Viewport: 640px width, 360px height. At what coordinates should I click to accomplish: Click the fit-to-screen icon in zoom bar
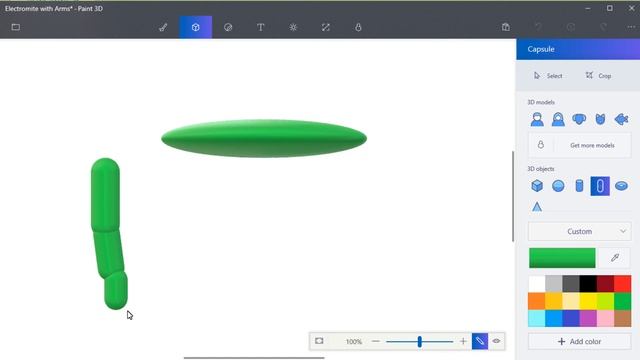[x=319, y=341]
